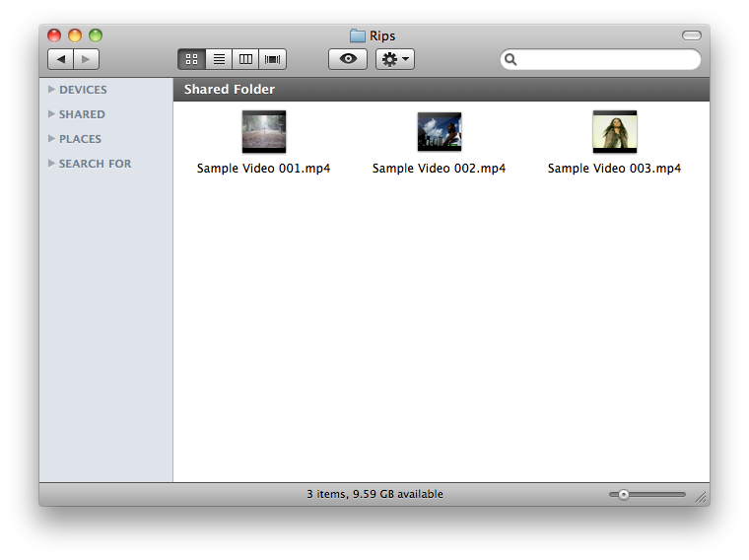The height and width of the screenshot is (560, 749).
Task: Open the Action gear dropdown menu
Action: tap(395, 59)
